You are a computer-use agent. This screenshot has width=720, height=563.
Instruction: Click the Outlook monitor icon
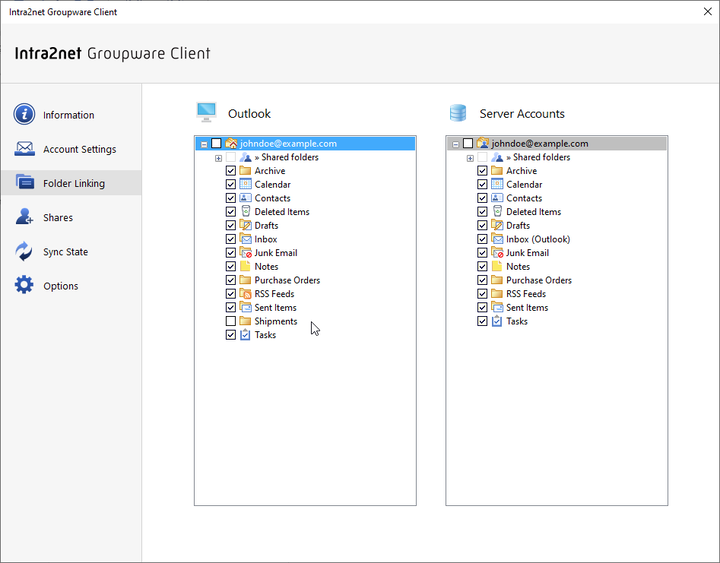(206, 113)
